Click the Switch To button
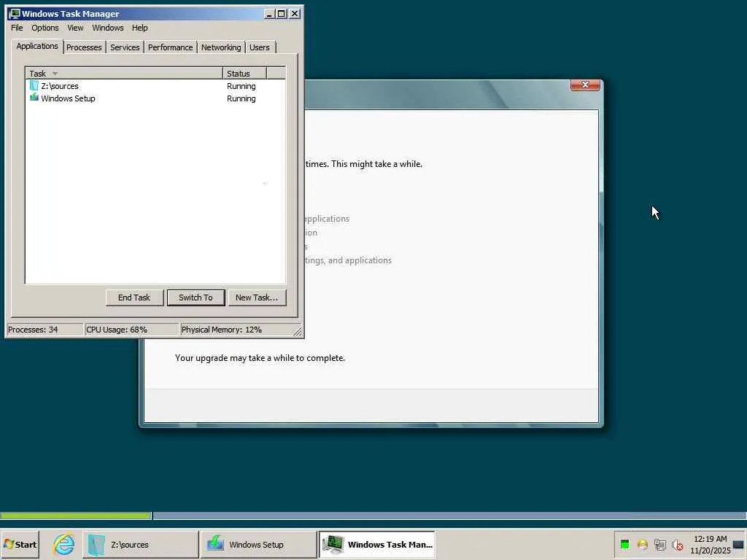Viewport: 747px width, 560px height. pos(196,297)
